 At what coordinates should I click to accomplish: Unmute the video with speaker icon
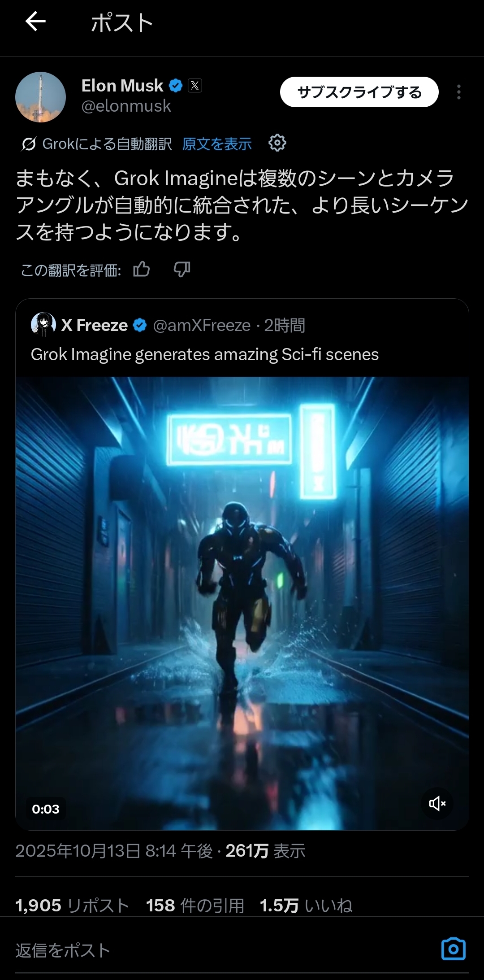[x=437, y=803]
